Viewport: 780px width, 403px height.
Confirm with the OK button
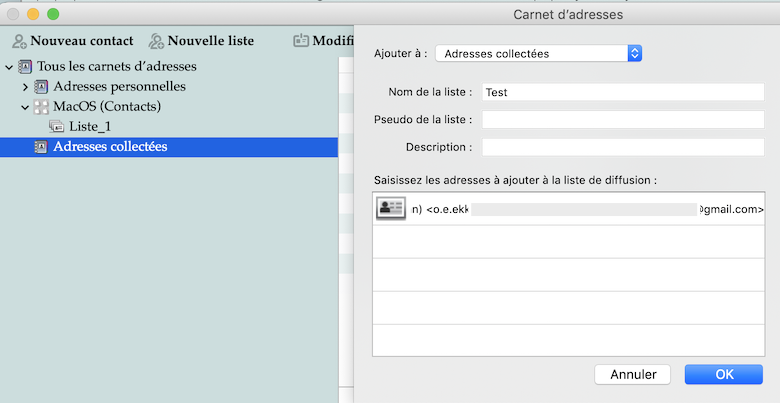coord(724,374)
